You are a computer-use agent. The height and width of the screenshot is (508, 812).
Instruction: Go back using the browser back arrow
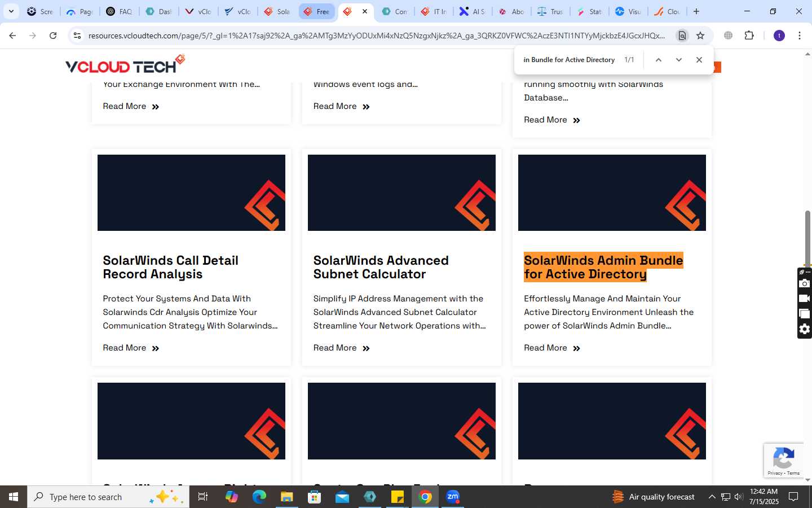point(12,36)
